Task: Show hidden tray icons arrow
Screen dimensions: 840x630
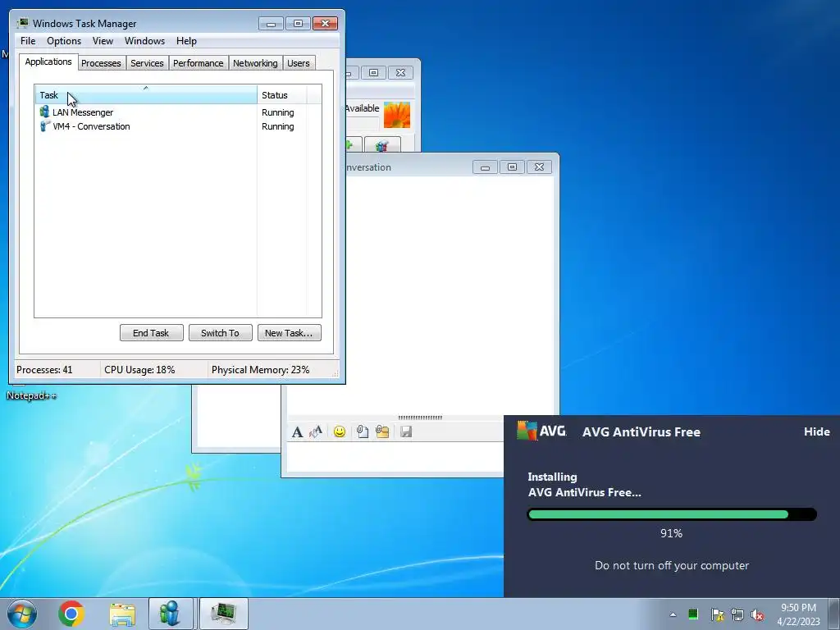Action: 673,614
